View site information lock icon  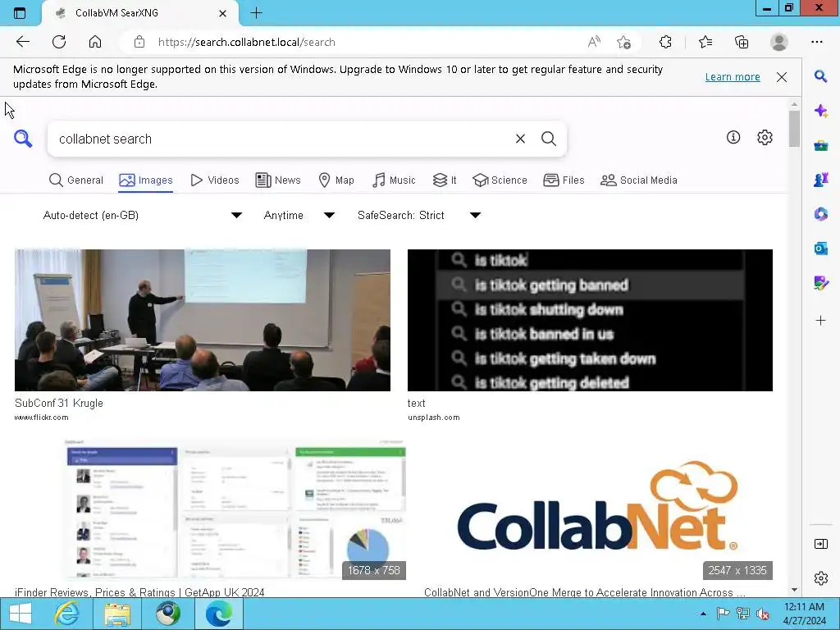(139, 42)
